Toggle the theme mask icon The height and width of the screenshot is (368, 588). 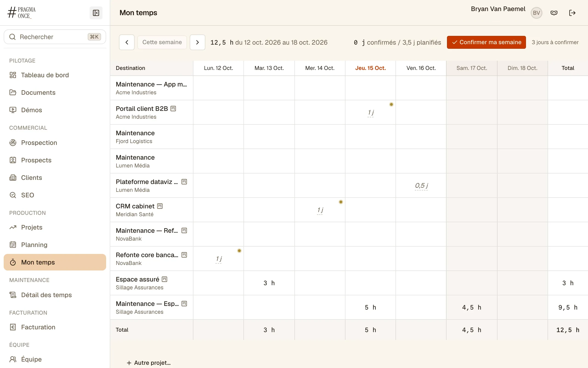click(x=554, y=13)
